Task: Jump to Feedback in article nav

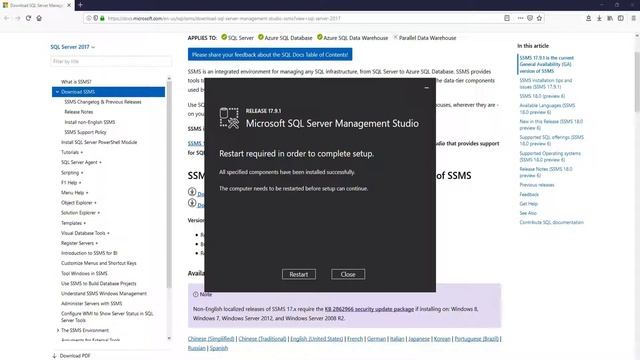Action: point(529,195)
